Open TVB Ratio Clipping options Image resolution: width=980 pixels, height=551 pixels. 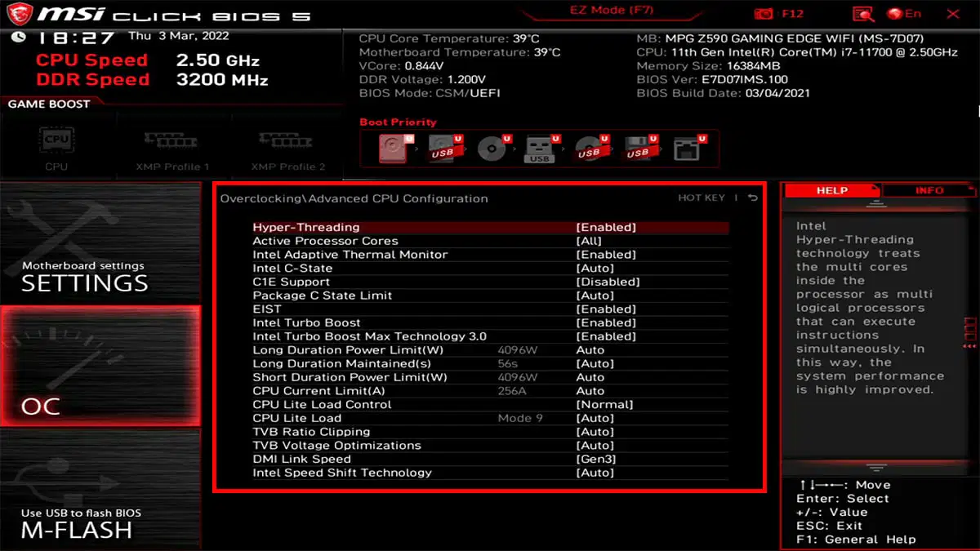point(490,432)
